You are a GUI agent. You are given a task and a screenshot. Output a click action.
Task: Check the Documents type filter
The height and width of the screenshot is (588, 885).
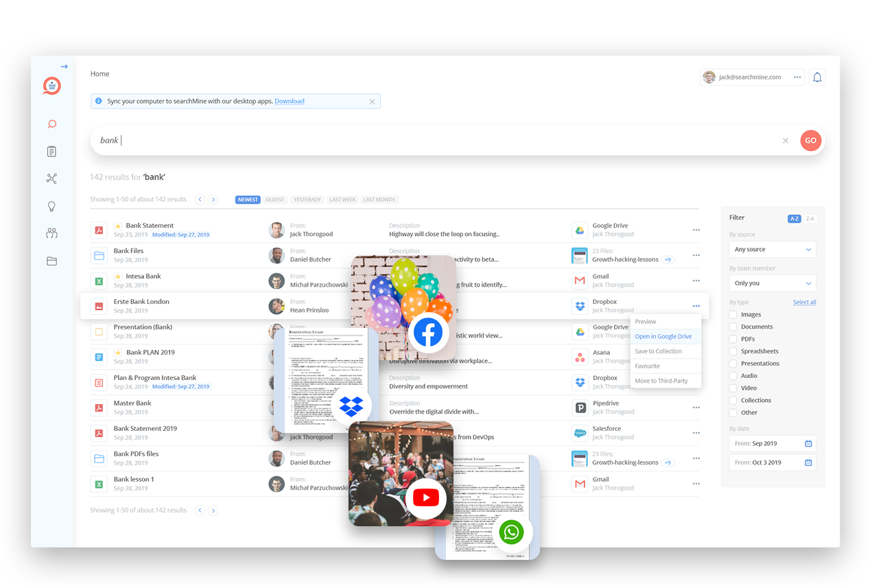pyautogui.click(x=733, y=327)
